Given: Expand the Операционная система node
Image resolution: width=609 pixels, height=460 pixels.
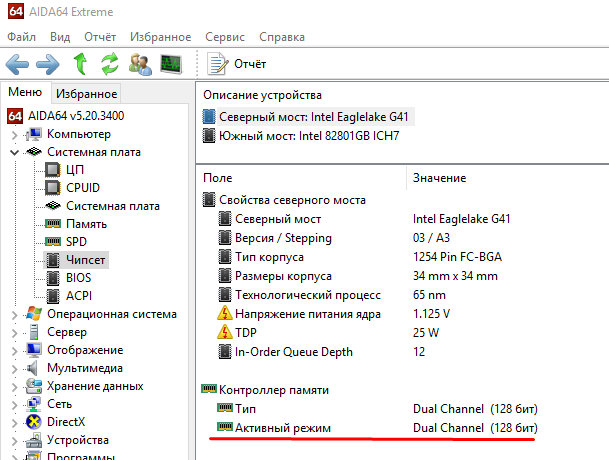Looking at the screenshot, I should (14, 314).
